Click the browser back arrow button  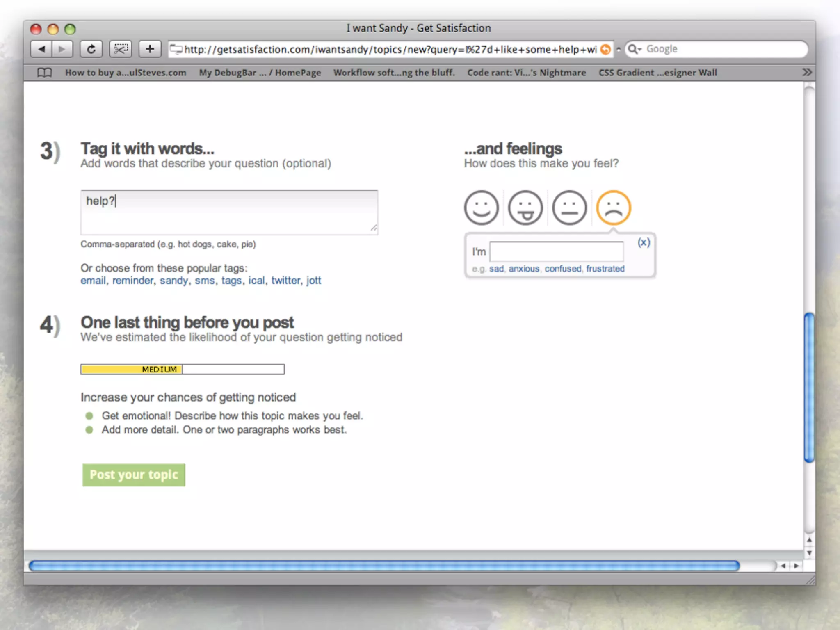pyautogui.click(x=41, y=49)
